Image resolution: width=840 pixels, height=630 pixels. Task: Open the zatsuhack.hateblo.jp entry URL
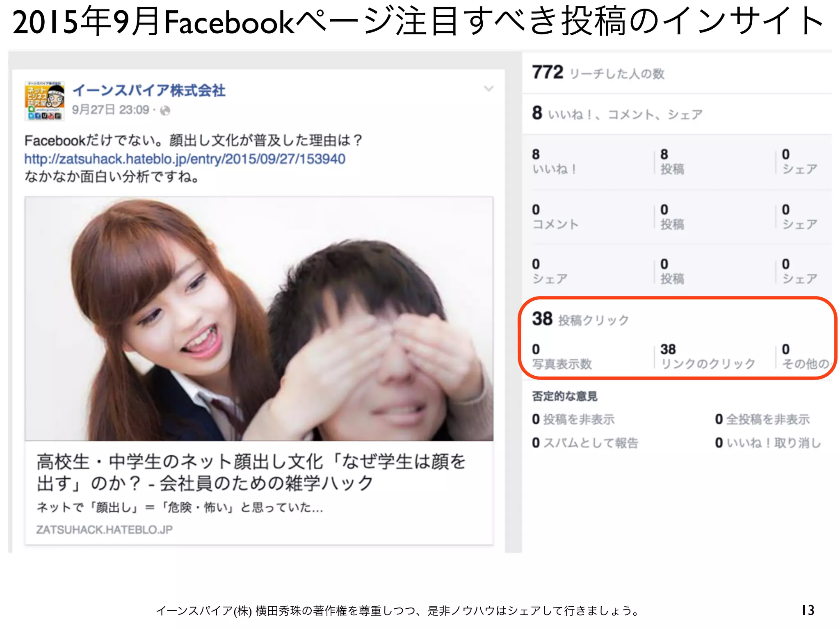coord(185,159)
